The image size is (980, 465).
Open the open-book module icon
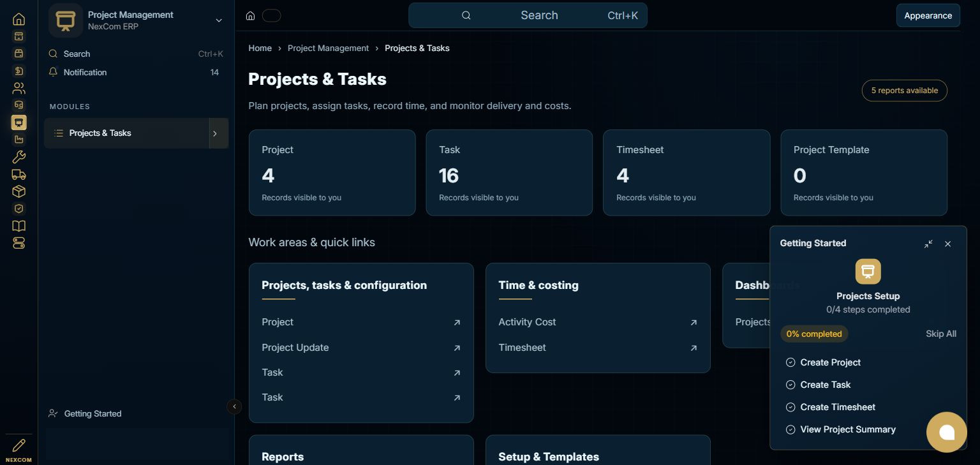point(19,226)
